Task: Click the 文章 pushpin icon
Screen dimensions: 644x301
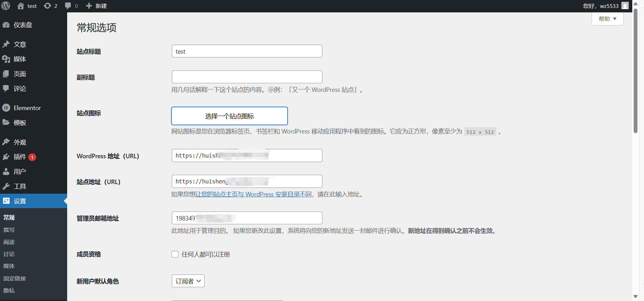Action: click(x=6, y=44)
